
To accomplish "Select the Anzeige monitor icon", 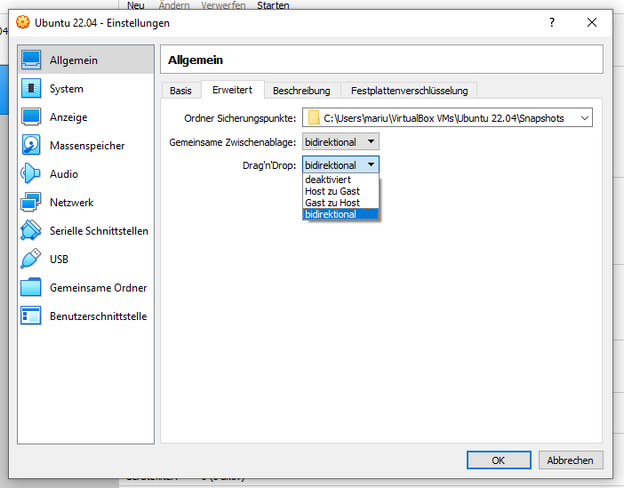I will tap(32, 117).
